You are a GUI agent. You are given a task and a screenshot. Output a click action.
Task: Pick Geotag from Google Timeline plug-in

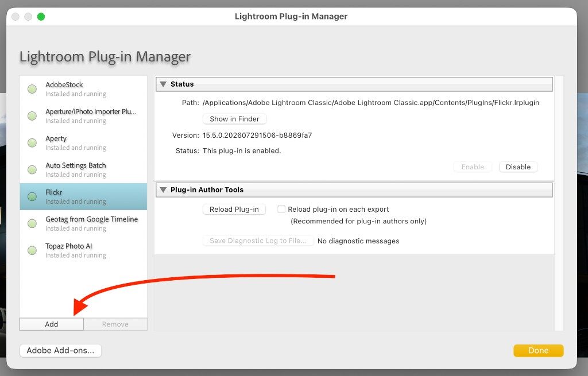(x=83, y=224)
